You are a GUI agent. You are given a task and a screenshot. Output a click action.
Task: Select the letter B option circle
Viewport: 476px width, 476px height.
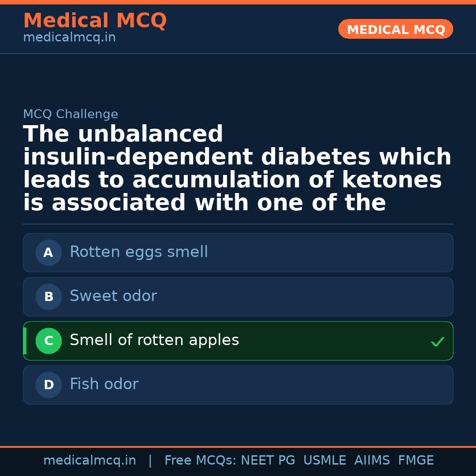(48, 297)
